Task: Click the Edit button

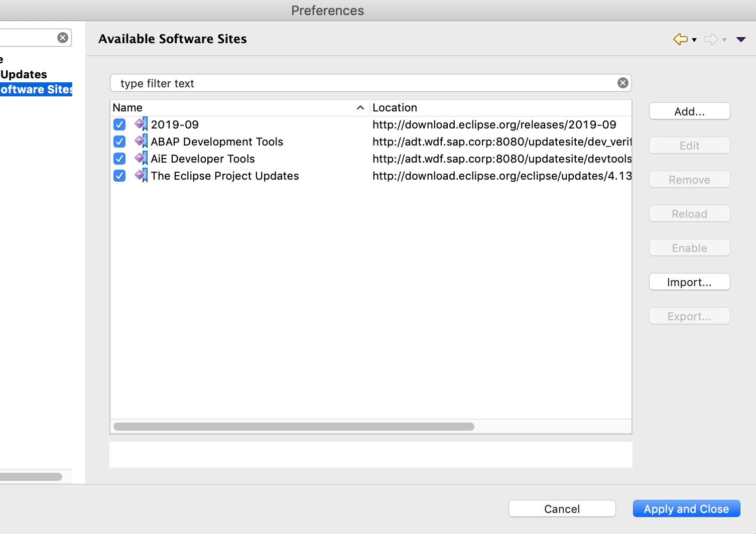Action: 689,146
